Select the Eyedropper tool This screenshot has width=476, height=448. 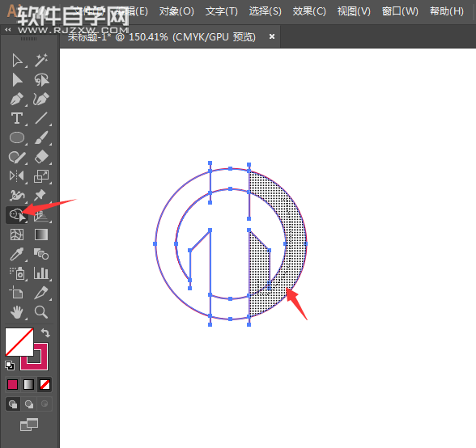tap(17, 254)
